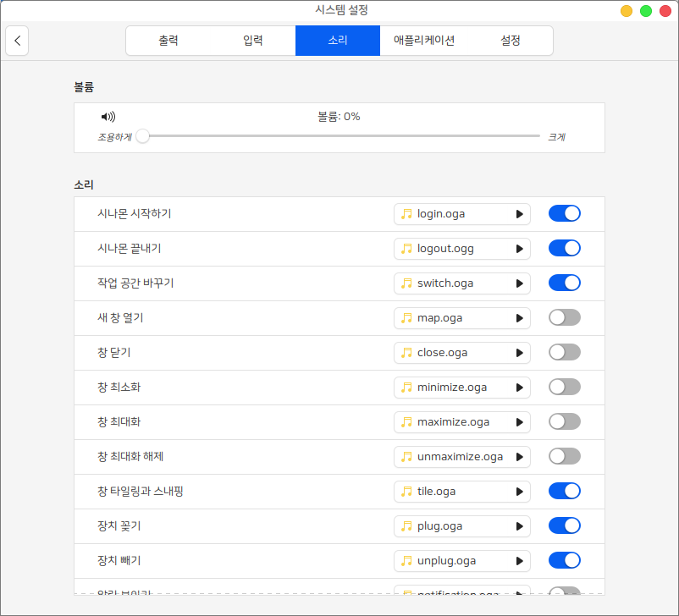679x616 pixels.
Task: Click the unplug.oga file button
Action: coord(453,560)
